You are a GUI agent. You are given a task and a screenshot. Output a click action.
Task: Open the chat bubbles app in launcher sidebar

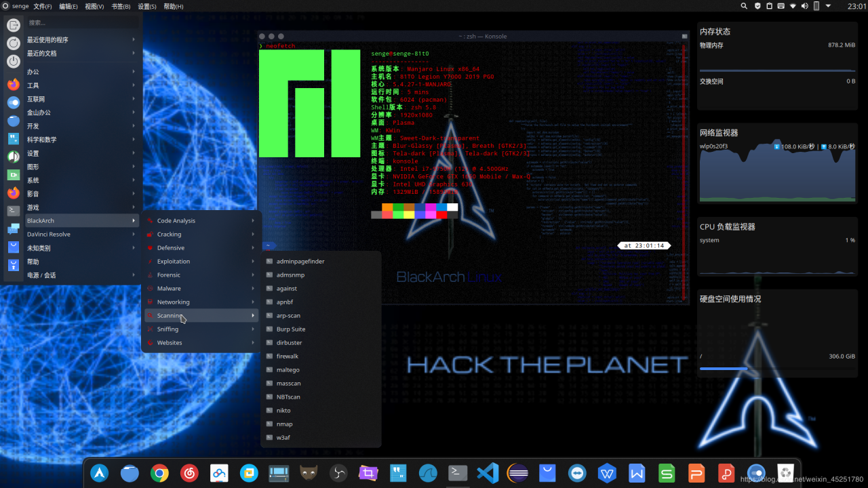(14, 229)
